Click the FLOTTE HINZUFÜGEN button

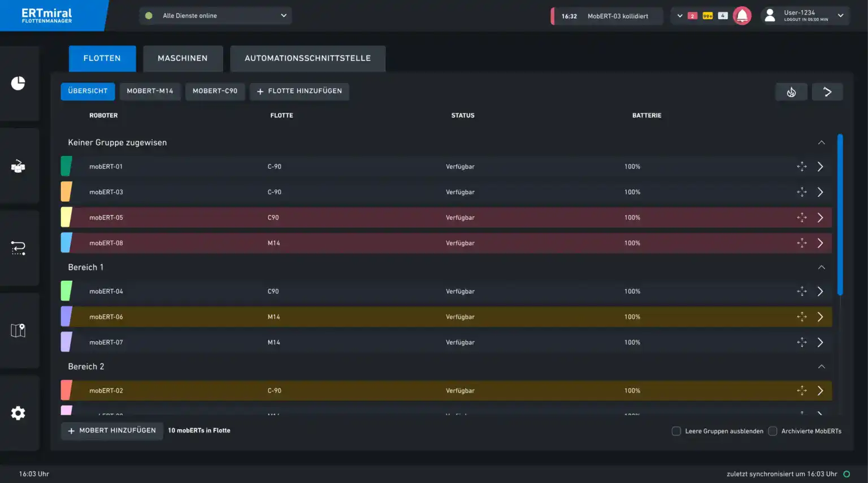300,91
